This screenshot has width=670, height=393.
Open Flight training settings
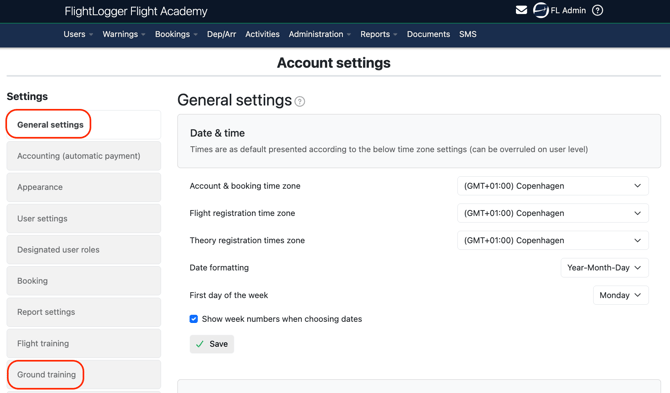84,343
